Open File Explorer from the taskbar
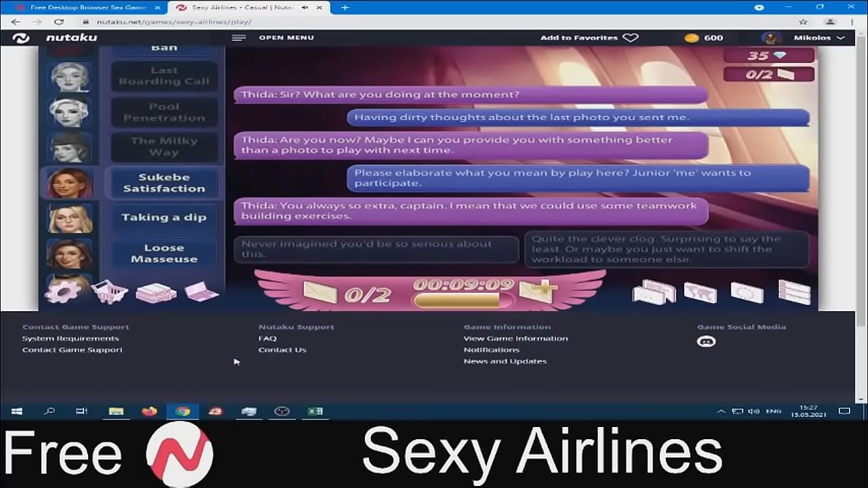This screenshot has height=488, width=868. (116, 411)
